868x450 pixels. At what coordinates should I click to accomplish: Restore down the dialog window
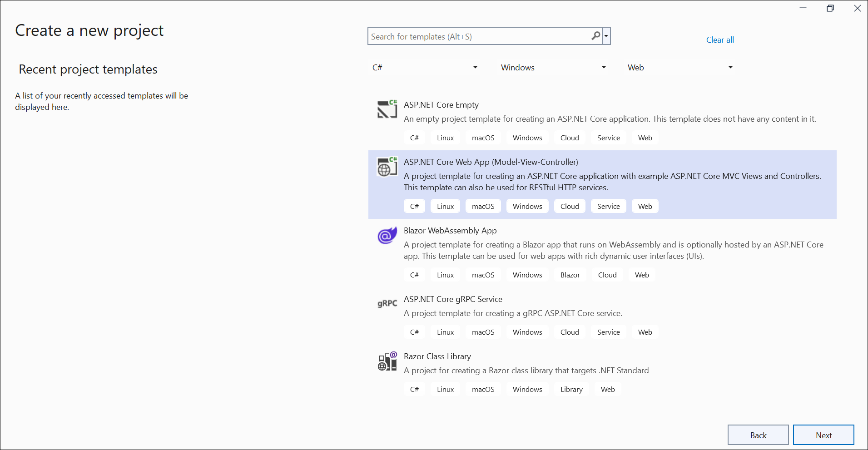point(830,8)
